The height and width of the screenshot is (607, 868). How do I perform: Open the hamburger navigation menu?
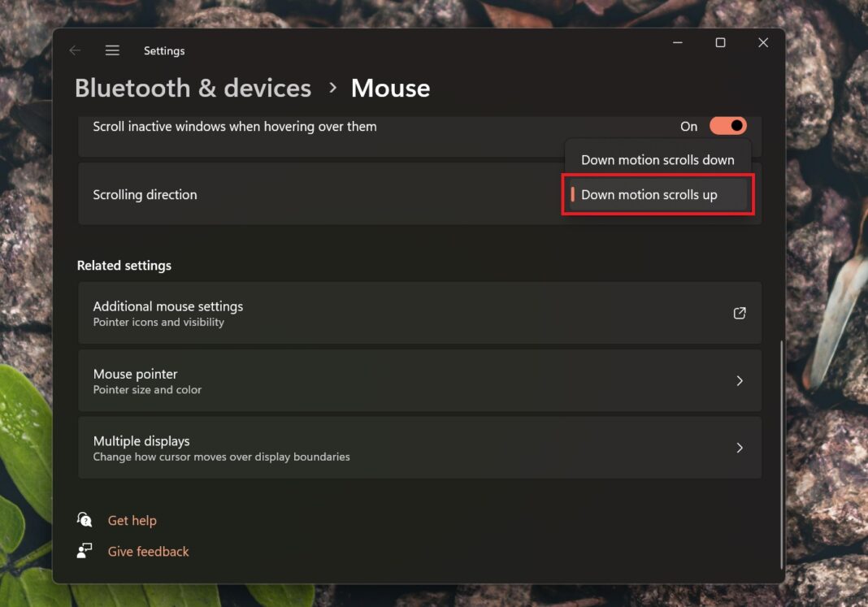(x=112, y=50)
